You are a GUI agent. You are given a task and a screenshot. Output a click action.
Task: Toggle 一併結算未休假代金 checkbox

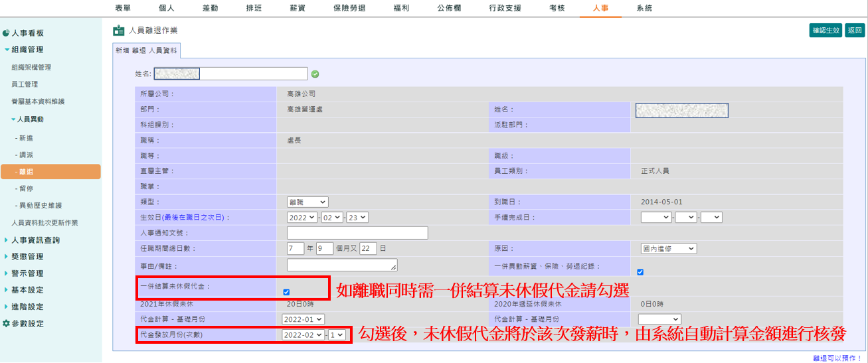tap(286, 292)
